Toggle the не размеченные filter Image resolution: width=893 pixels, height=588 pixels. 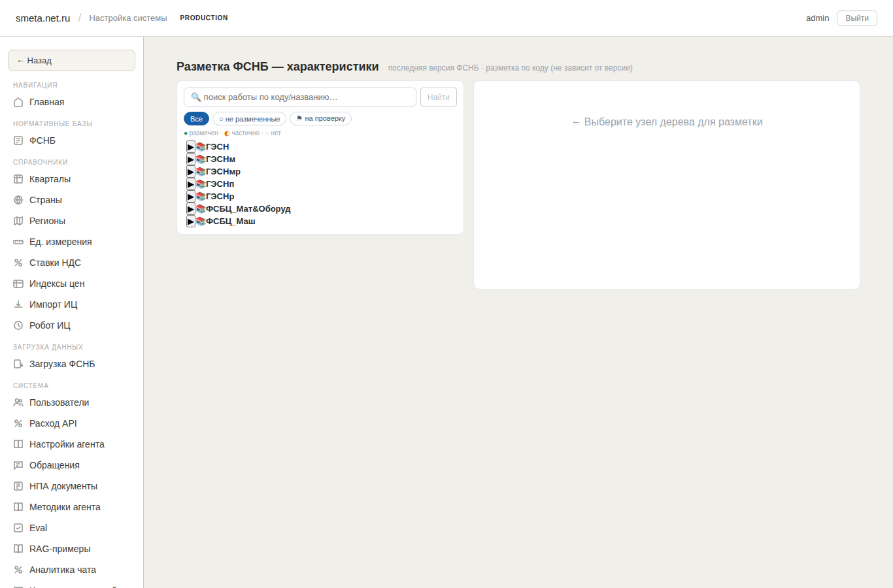[x=249, y=119]
